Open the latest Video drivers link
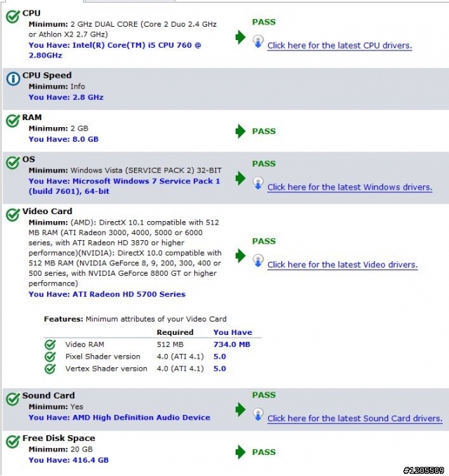This screenshot has height=476, width=449. click(x=342, y=265)
